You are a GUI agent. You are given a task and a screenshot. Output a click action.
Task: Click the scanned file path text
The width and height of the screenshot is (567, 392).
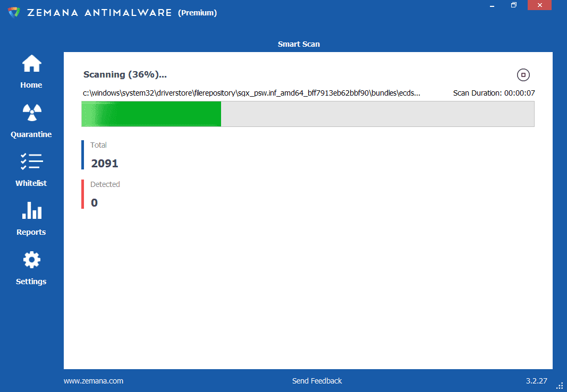(x=251, y=93)
